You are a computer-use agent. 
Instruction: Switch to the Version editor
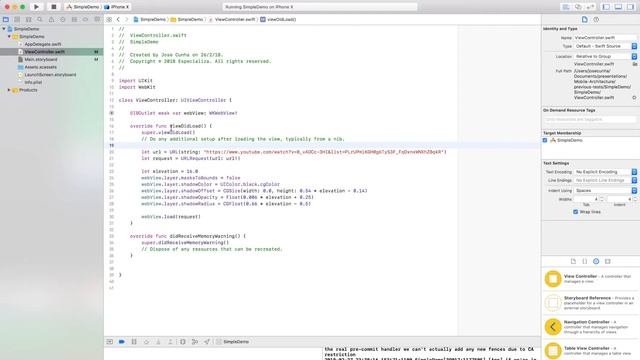click(x=590, y=7)
